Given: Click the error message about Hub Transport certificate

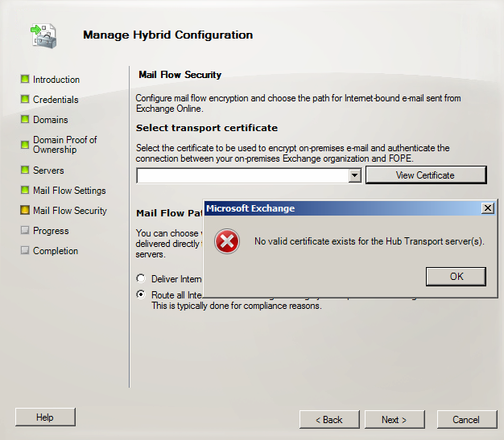Looking at the screenshot, I should pyautogui.click(x=370, y=241).
